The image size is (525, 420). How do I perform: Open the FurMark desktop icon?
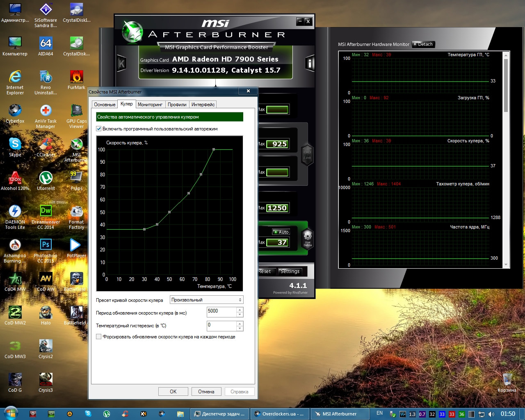pos(76,80)
